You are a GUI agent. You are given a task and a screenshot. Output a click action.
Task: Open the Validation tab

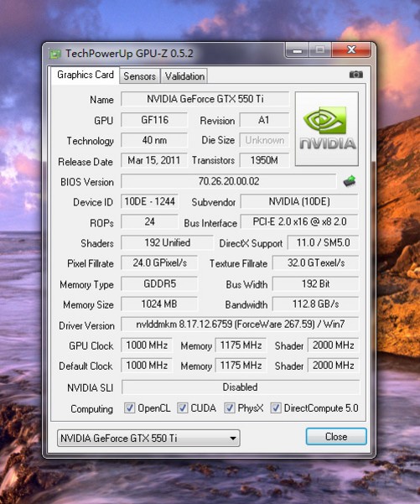184,76
